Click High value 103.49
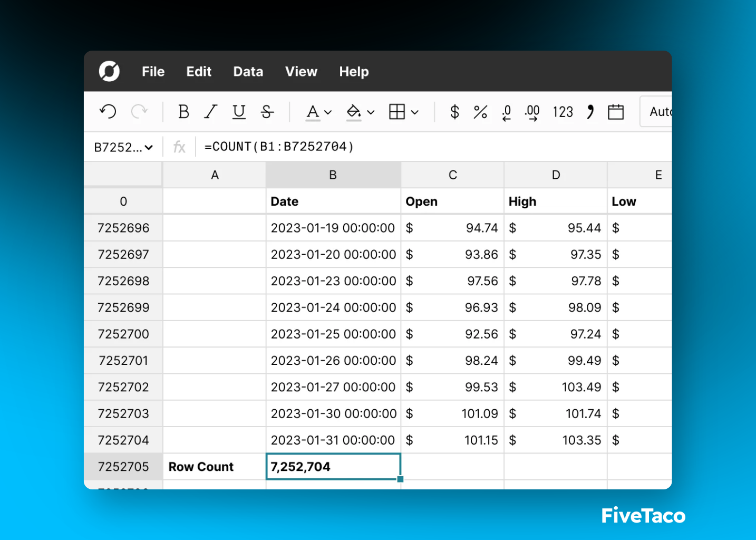Viewport: 756px width, 540px height. (556, 387)
